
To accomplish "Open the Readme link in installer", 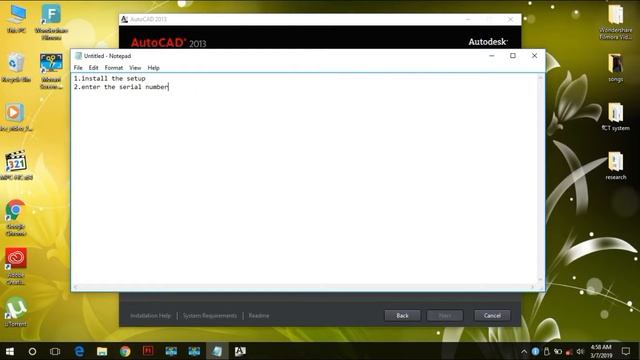I will (259, 316).
